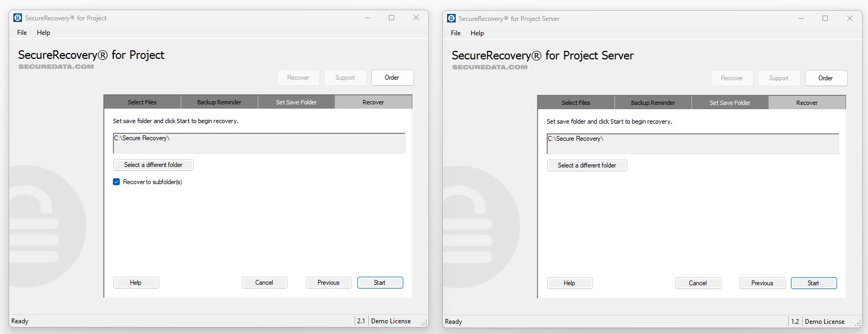Go to Previous step in Project window
Image resolution: width=868 pixels, height=334 pixels.
point(328,283)
